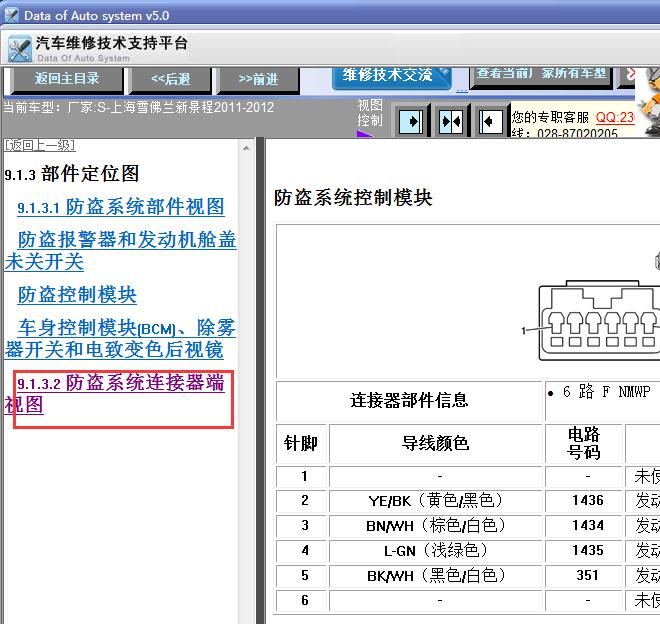Select the L-GN（浅绿色） cell
Image resolution: width=660 pixels, height=624 pixels.
click(x=436, y=551)
